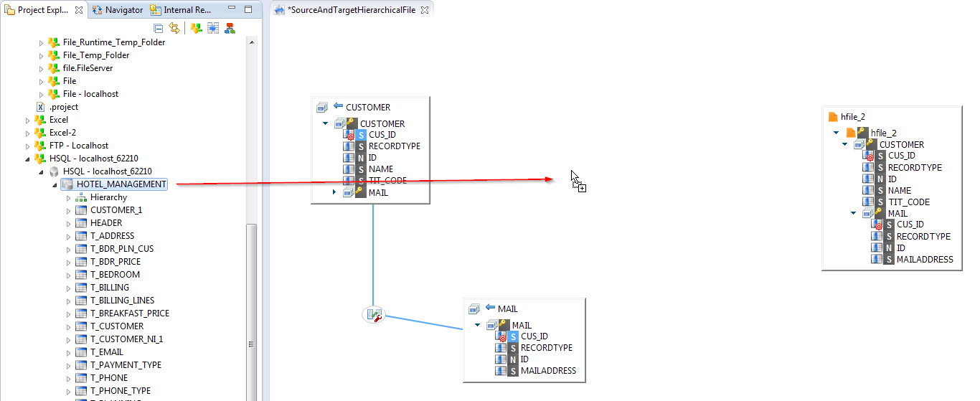Minimize the Project Explorer panel

tap(233, 10)
